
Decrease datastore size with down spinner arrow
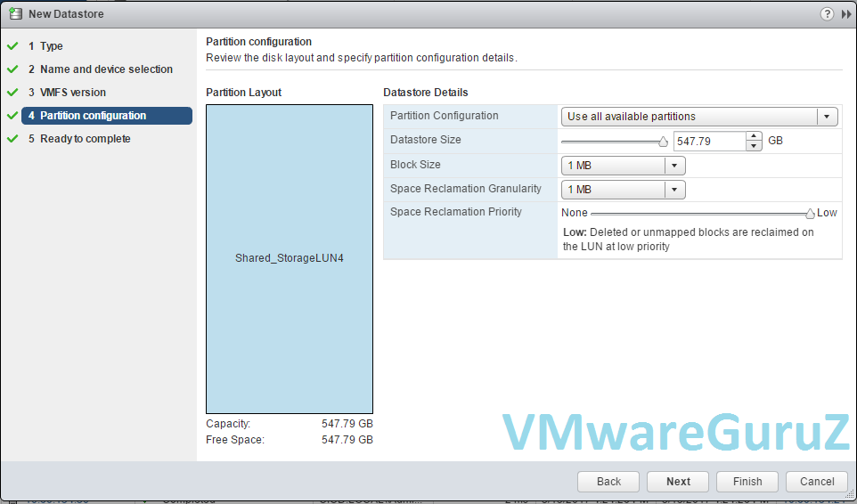754,146
